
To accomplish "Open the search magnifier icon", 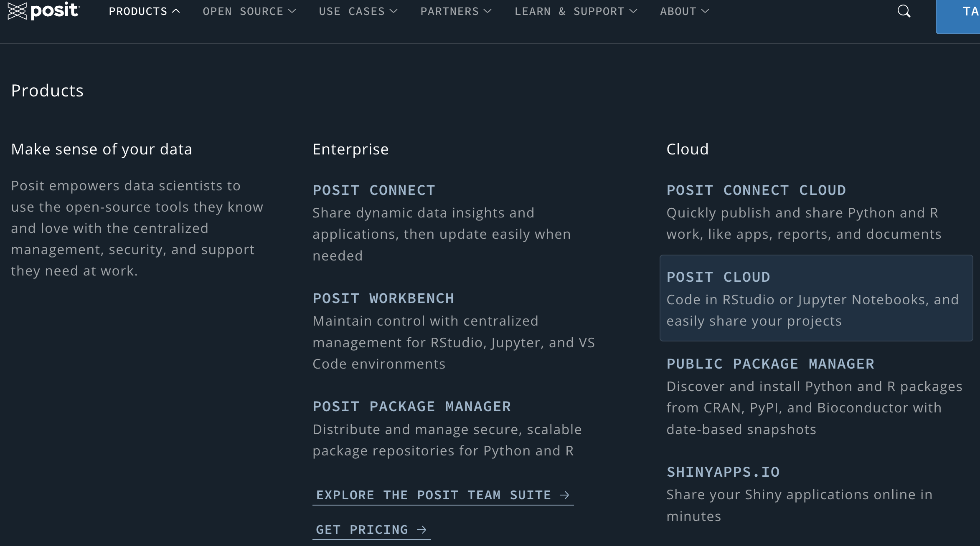I will coord(904,11).
